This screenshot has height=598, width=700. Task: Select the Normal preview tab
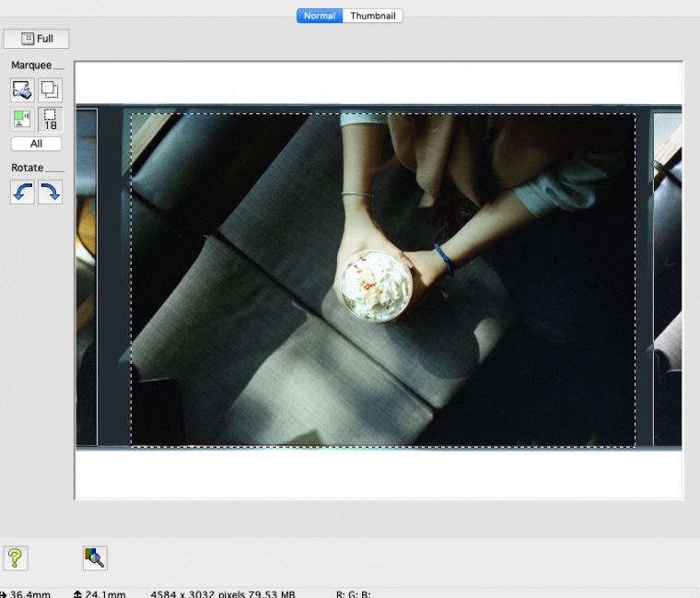coord(320,16)
